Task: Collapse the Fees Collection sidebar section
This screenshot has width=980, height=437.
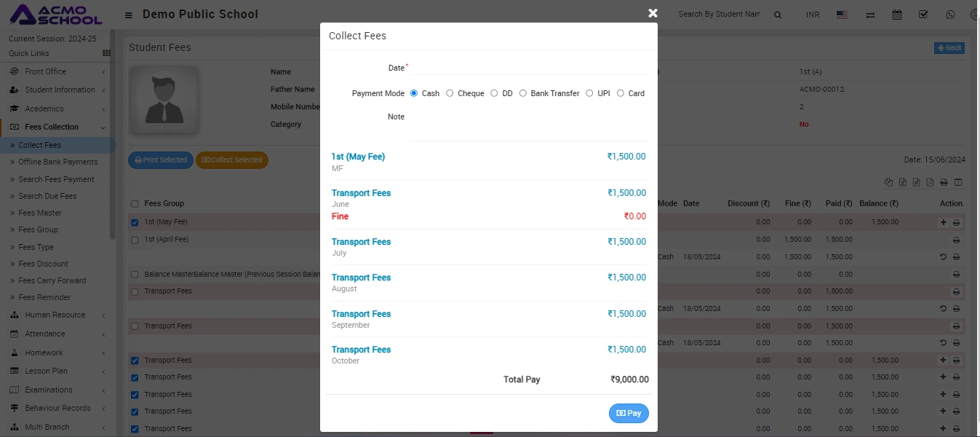Action: tap(58, 127)
